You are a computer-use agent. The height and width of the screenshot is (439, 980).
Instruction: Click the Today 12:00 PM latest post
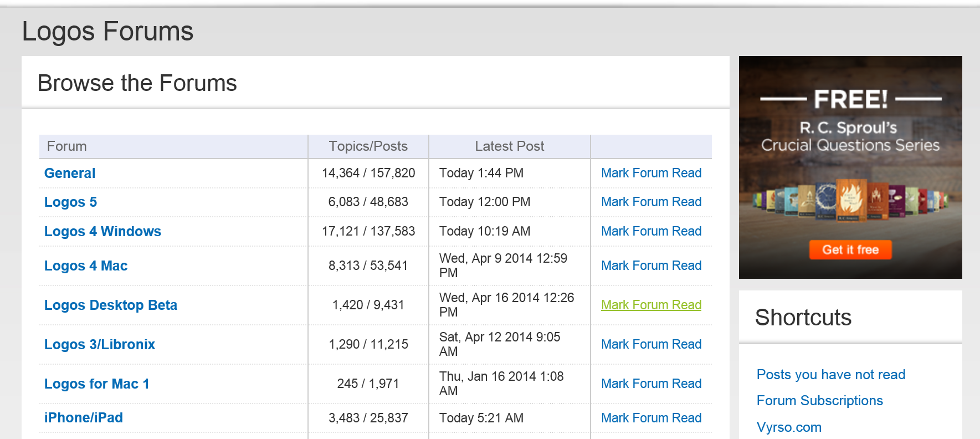pyautogui.click(x=485, y=202)
